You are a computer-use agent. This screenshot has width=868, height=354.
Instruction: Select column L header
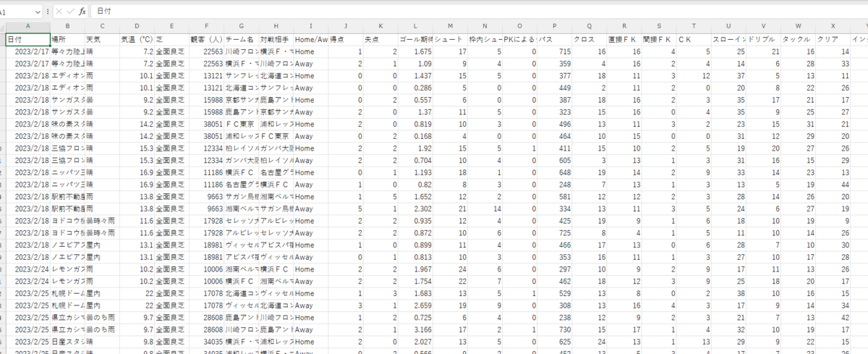point(415,26)
